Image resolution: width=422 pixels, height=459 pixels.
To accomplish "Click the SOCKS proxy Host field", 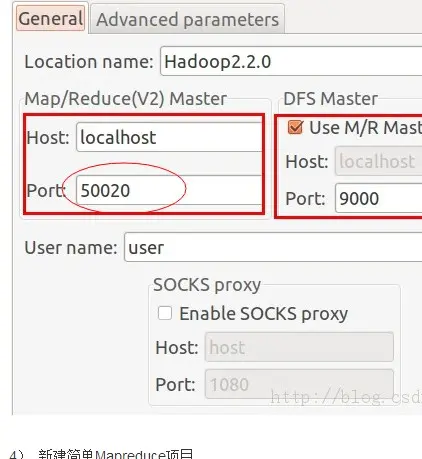I will coord(299,347).
